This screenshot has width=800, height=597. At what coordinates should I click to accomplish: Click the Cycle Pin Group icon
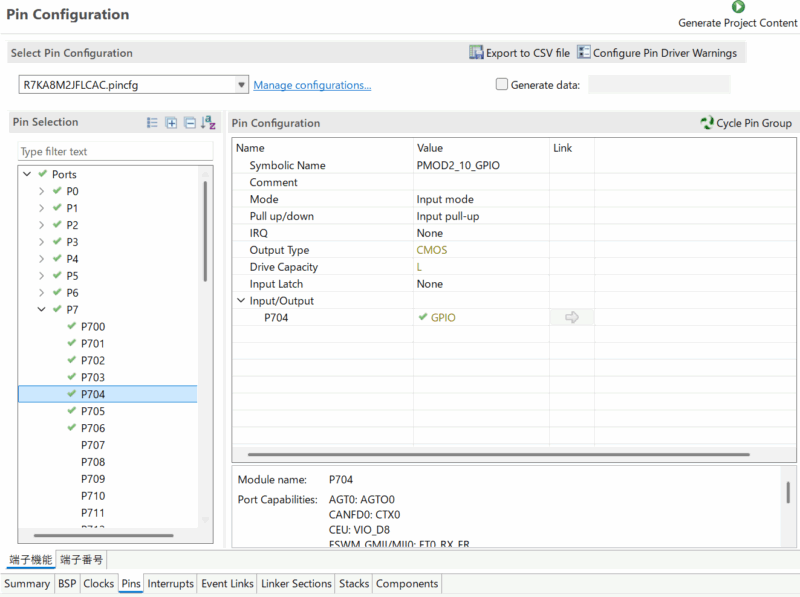click(707, 123)
